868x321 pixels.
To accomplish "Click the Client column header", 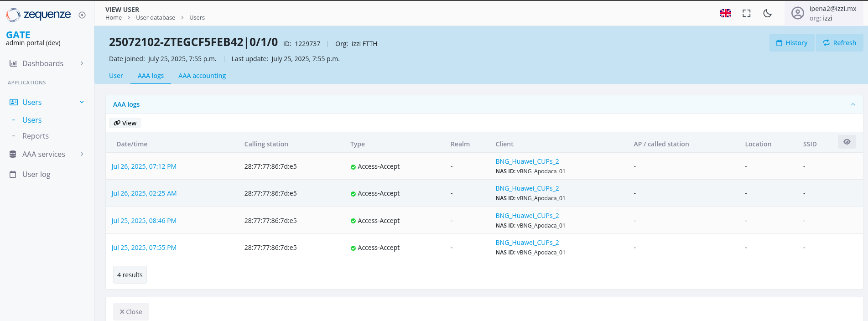I will coord(504,144).
